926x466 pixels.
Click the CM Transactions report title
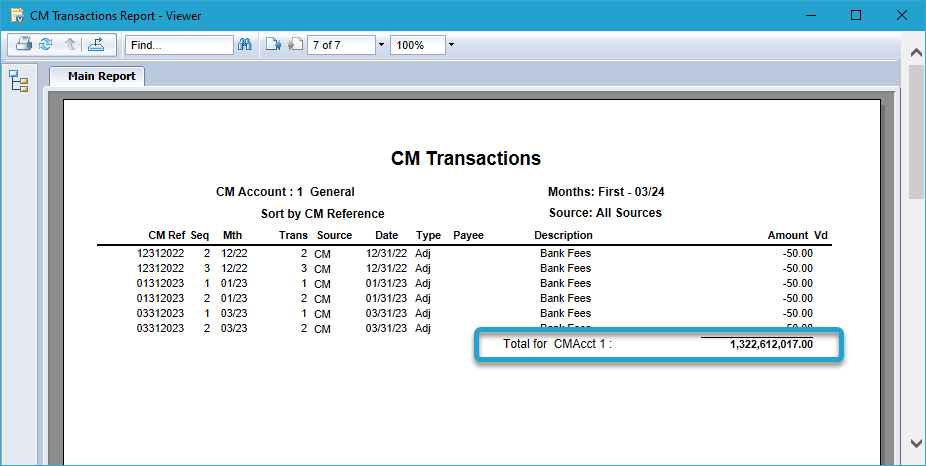pos(466,158)
